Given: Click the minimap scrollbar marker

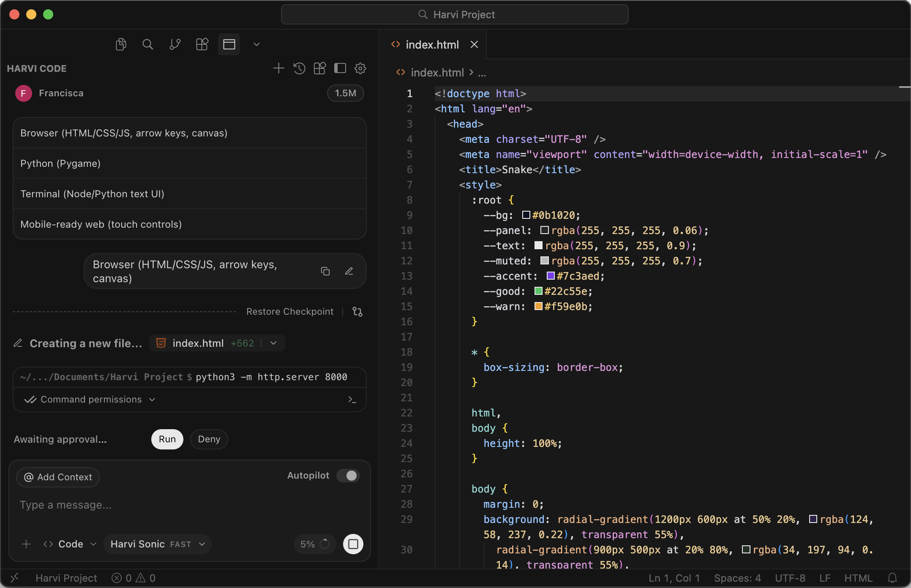Looking at the screenshot, I should [x=904, y=87].
